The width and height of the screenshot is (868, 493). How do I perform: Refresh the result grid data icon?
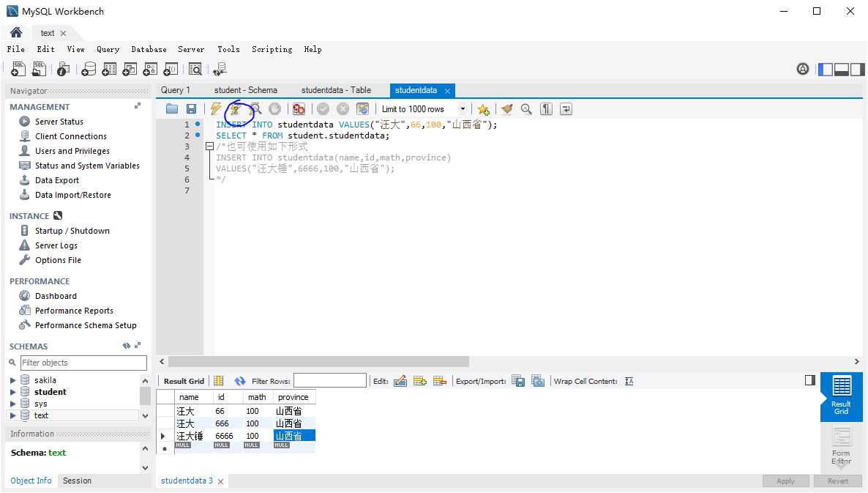240,381
